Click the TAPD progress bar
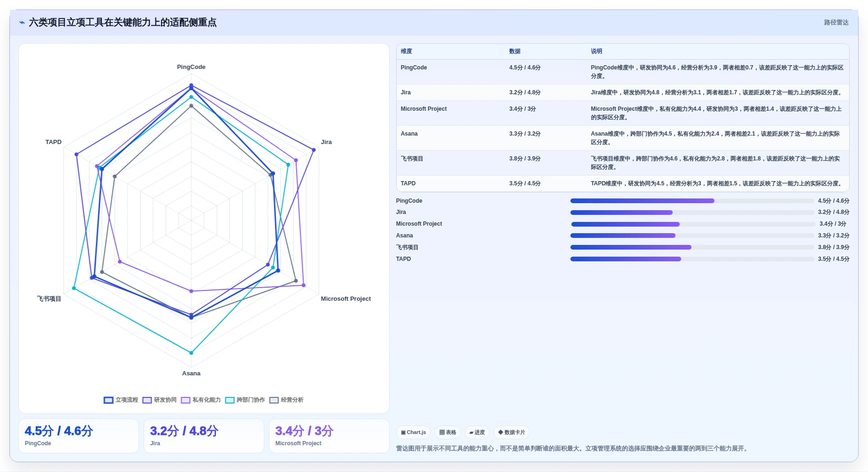This screenshot has width=868, height=472. coord(692,259)
